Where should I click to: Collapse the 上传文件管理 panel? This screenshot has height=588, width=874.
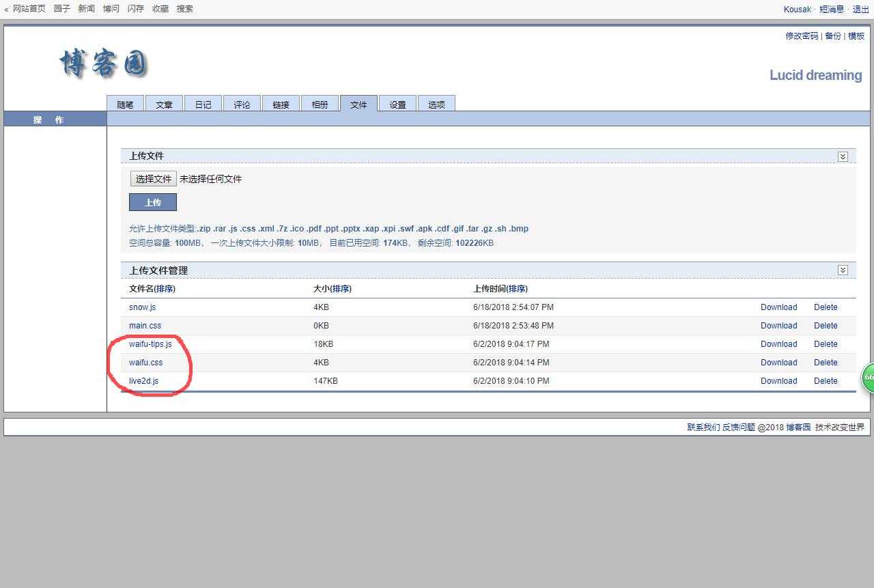pyautogui.click(x=843, y=270)
